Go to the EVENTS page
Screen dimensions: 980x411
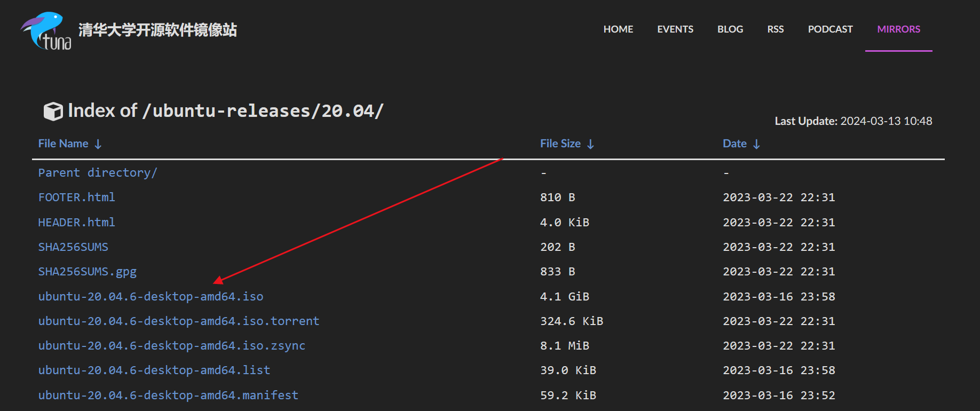675,29
